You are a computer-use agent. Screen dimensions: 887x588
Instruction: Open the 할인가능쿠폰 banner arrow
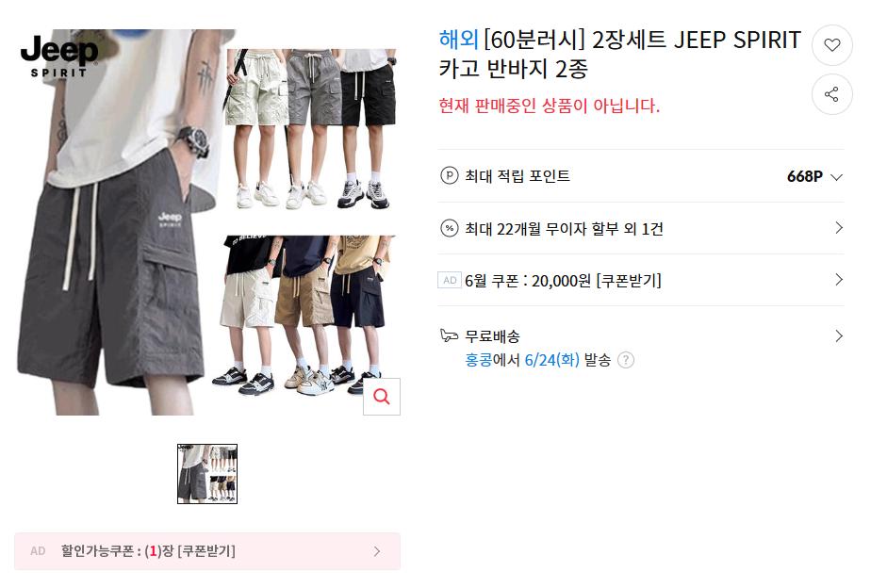coord(377,551)
